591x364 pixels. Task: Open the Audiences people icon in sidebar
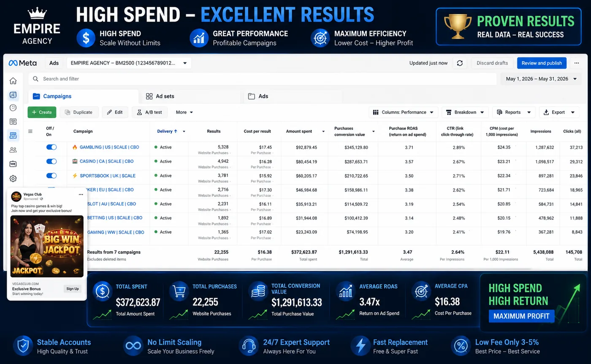tap(13, 150)
